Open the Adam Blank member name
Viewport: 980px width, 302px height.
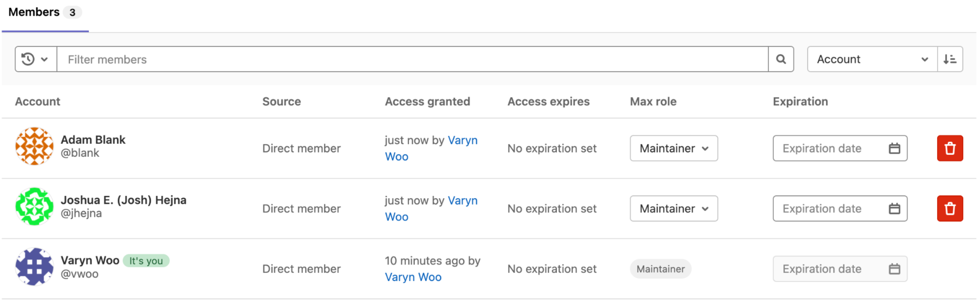point(93,140)
